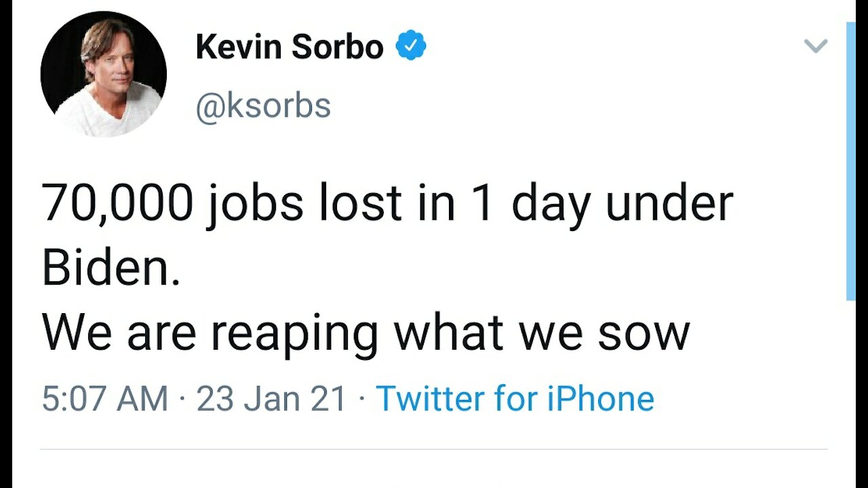Open Kevin Sorbo's profile picture

pos(103,73)
